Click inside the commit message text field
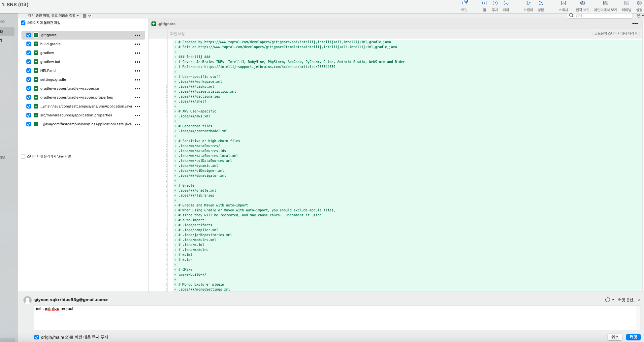644x342 pixels. 335,318
